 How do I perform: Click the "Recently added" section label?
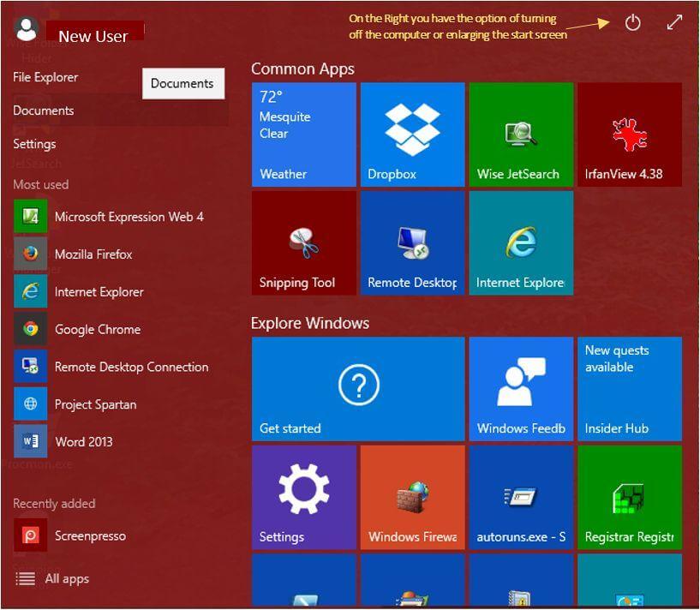54,503
